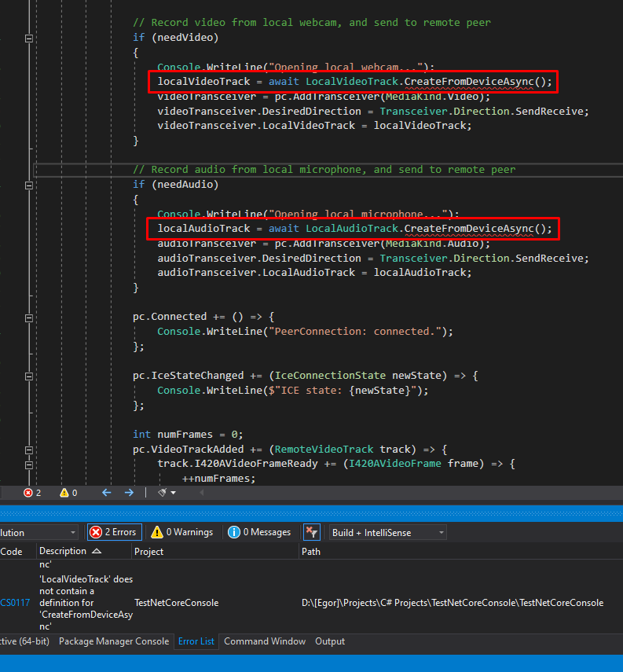The width and height of the screenshot is (623, 672).
Task: Click the videoTransceiver.LocalVideoTrack assignment line
Action: pyautogui.click(x=314, y=126)
